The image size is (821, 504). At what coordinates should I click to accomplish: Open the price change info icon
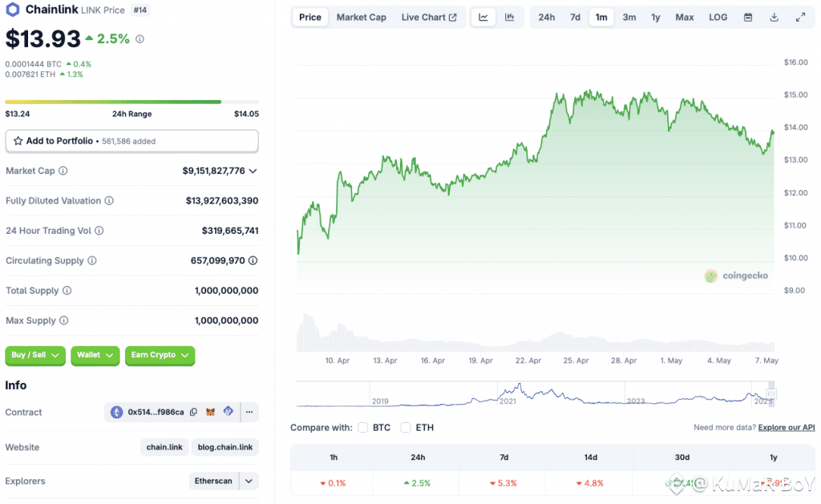tap(140, 38)
